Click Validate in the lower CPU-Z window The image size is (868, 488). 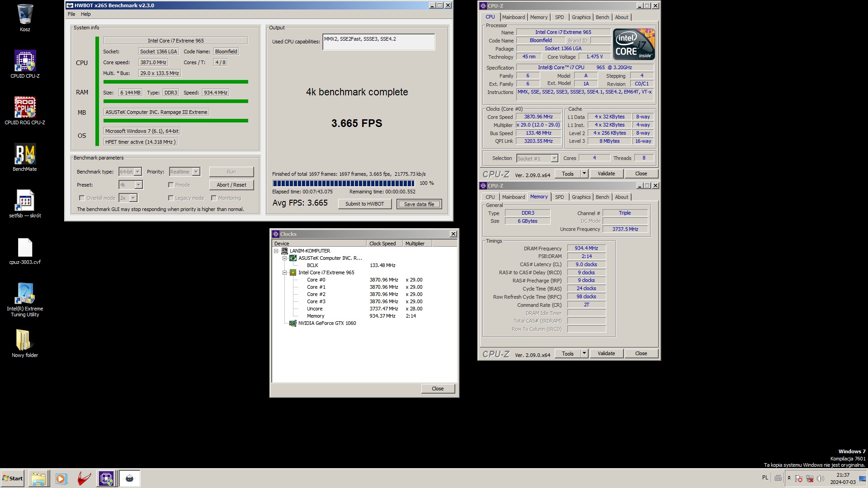click(606, 353)
